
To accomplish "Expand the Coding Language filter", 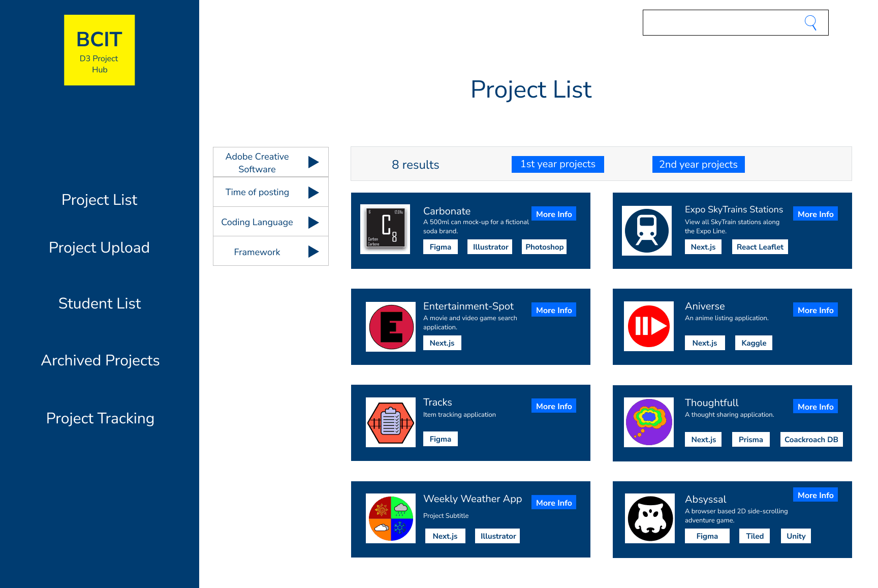I will (270, 222).
